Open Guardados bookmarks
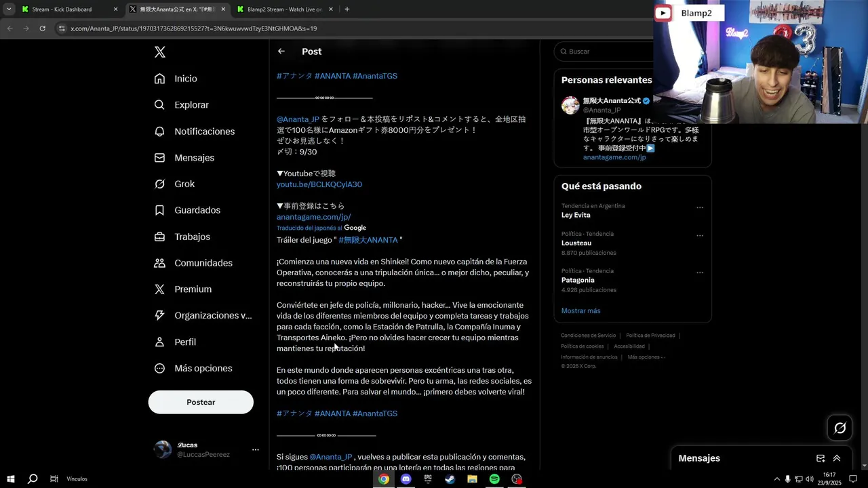Image resolution: width=868 pixels, height=488 pixels. click(x=188, y=210)
